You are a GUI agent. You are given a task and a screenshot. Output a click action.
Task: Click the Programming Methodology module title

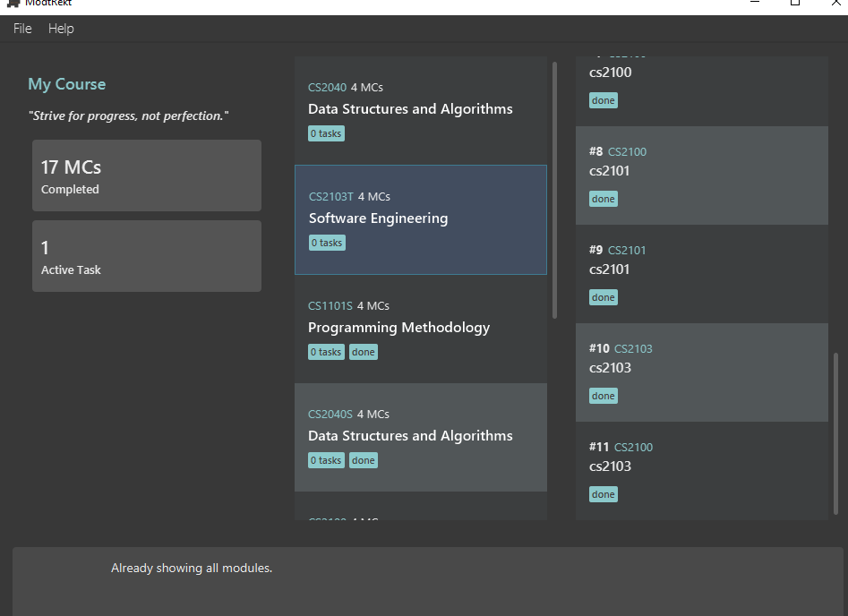pyautogui.click(x=399, y=328)
